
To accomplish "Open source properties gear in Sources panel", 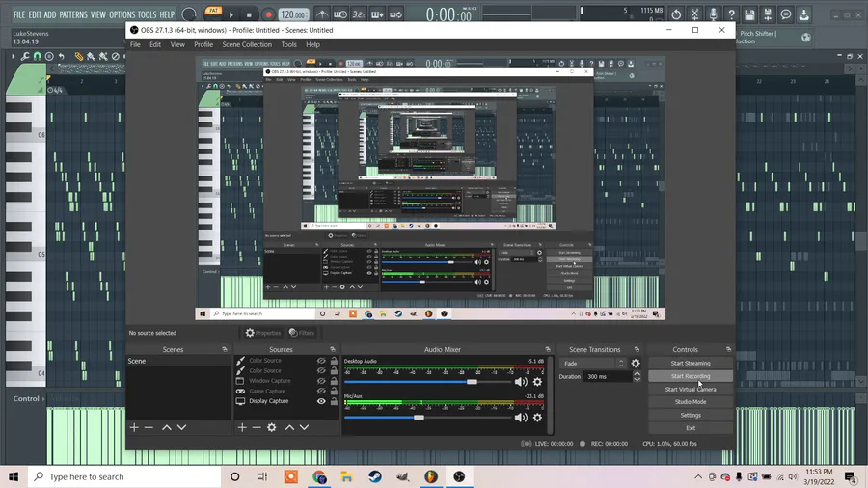I will coord(272,427).
